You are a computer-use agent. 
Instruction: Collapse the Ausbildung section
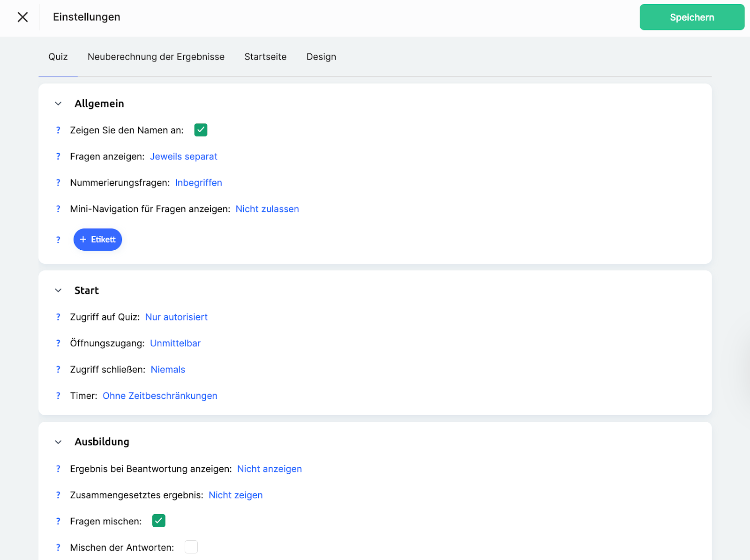(58, 442)
